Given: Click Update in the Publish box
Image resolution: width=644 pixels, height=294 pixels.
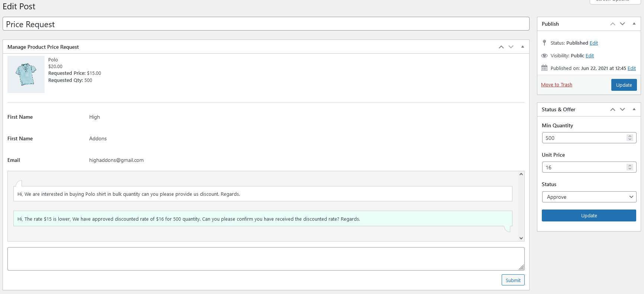Looking at the screenshot, I should (x=624, y=85).
